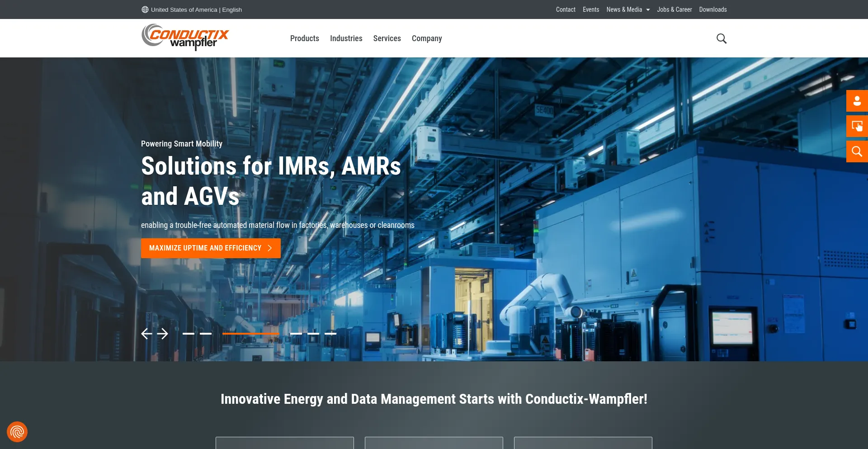Open the Products menu

304,38
